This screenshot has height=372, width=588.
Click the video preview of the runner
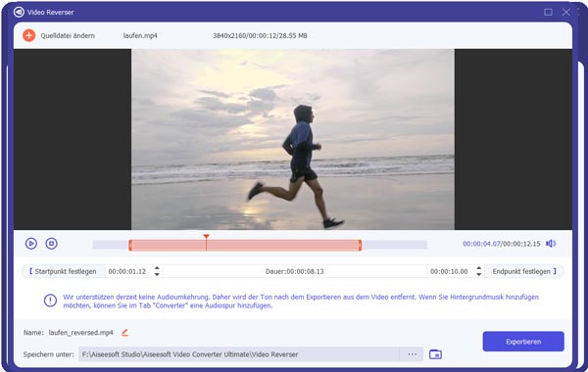click(x=293, y=139)
